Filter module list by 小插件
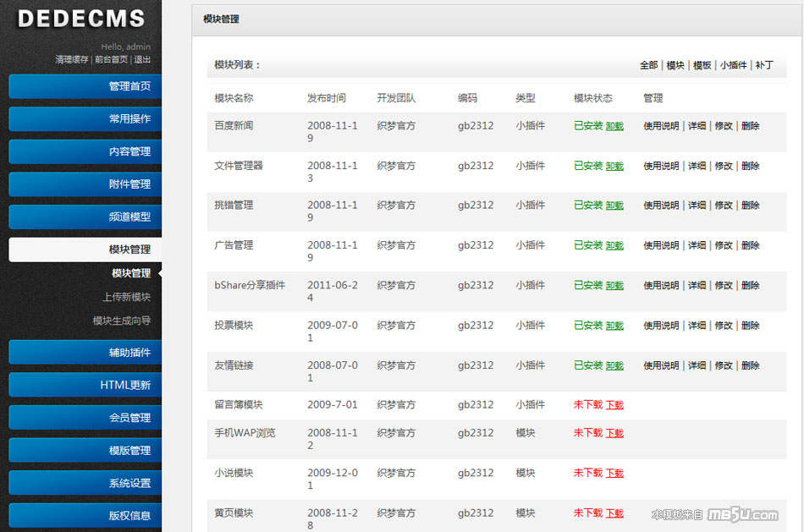 (x=733, y=65)
